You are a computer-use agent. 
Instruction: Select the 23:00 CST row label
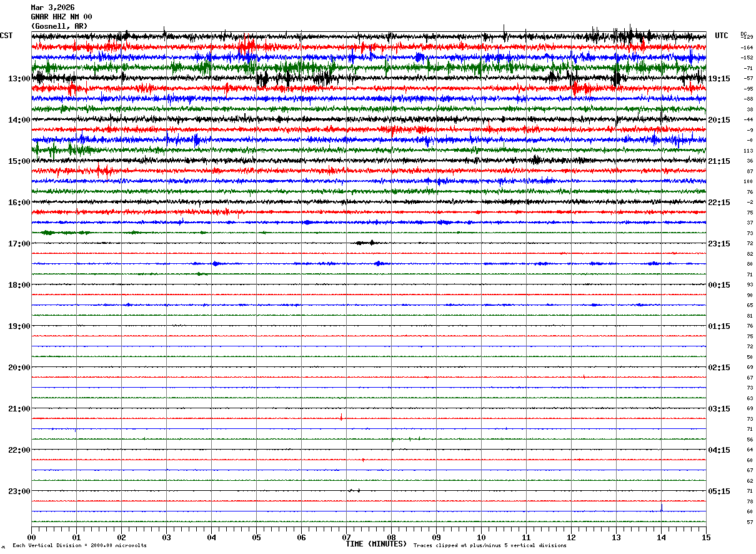pyautogui.click(x=19, y=491)
